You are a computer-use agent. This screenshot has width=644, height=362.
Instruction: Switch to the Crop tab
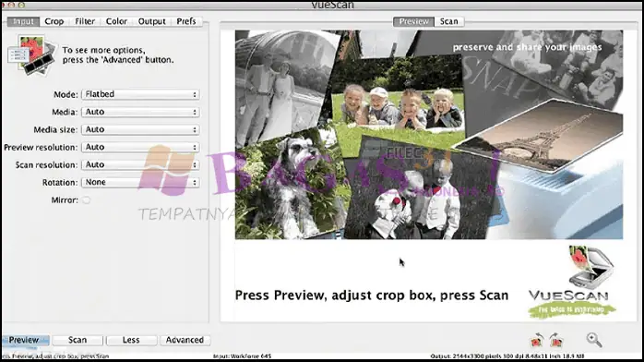(x=54, y=21)
